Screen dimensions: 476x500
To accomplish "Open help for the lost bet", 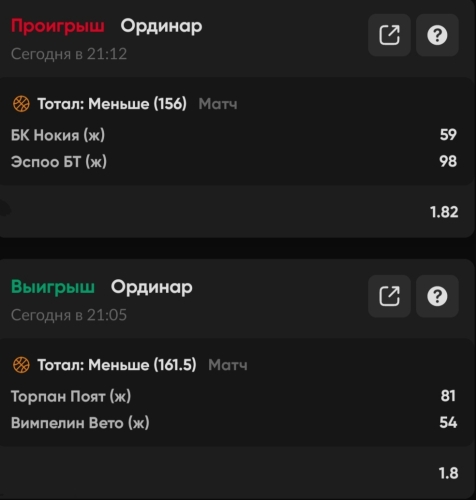I will pyautogui.click(x=437, y=35).
